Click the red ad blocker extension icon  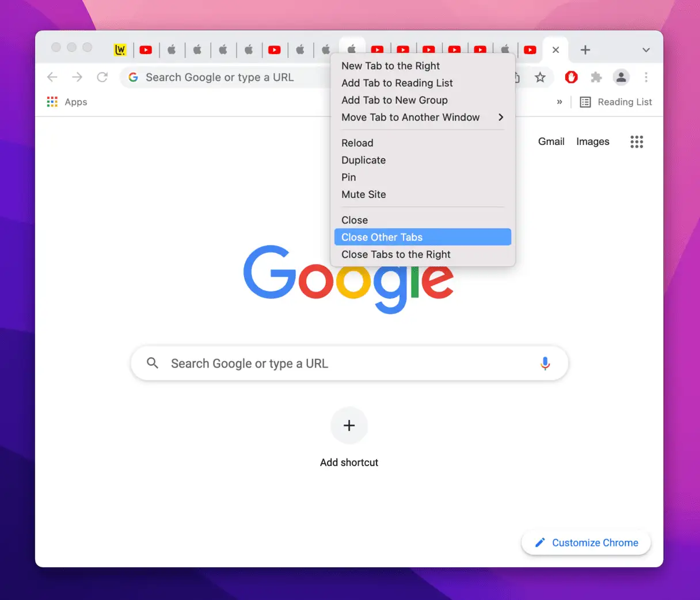(x=571, y=77)
